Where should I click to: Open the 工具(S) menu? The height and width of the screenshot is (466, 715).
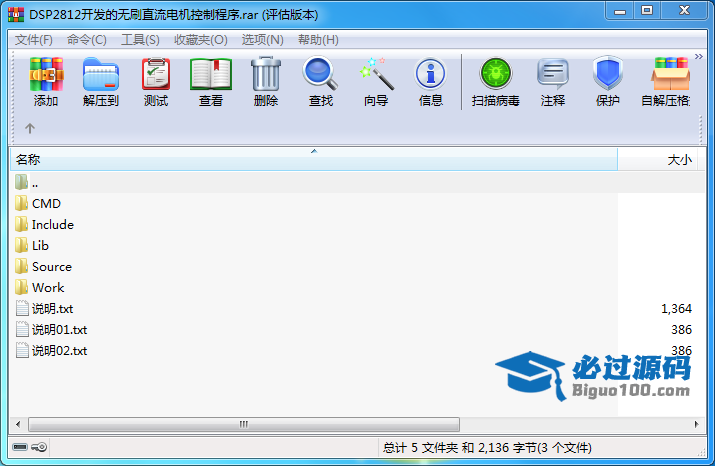pos(140,40)
